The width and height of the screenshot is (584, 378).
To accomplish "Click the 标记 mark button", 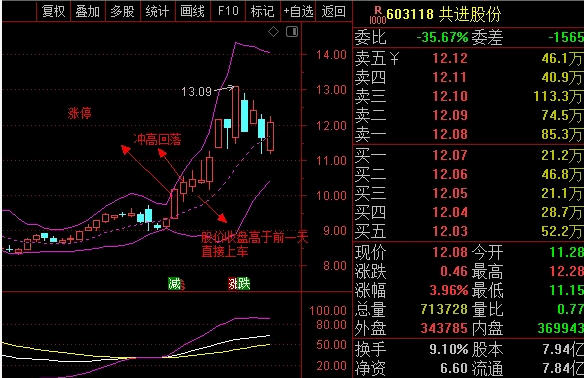I will tap(263, 11).
